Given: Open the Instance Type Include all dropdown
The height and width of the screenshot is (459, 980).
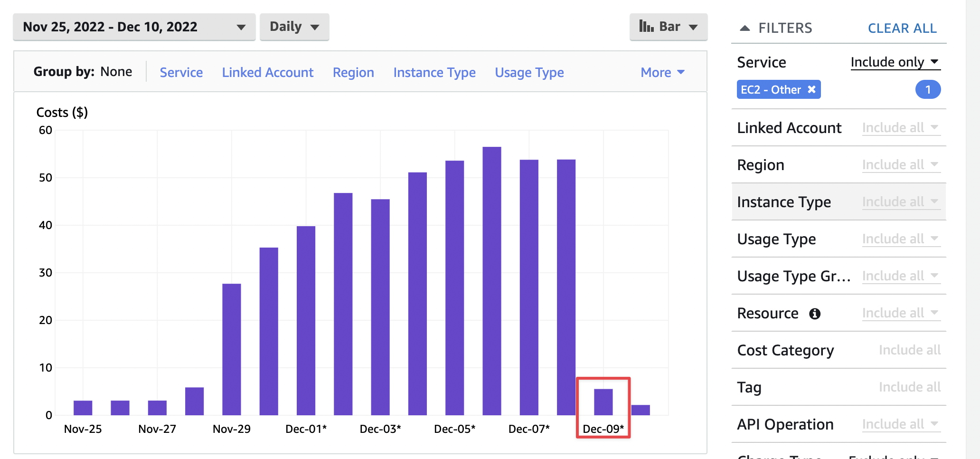Looking at the screenshot, I should [901, 201].
